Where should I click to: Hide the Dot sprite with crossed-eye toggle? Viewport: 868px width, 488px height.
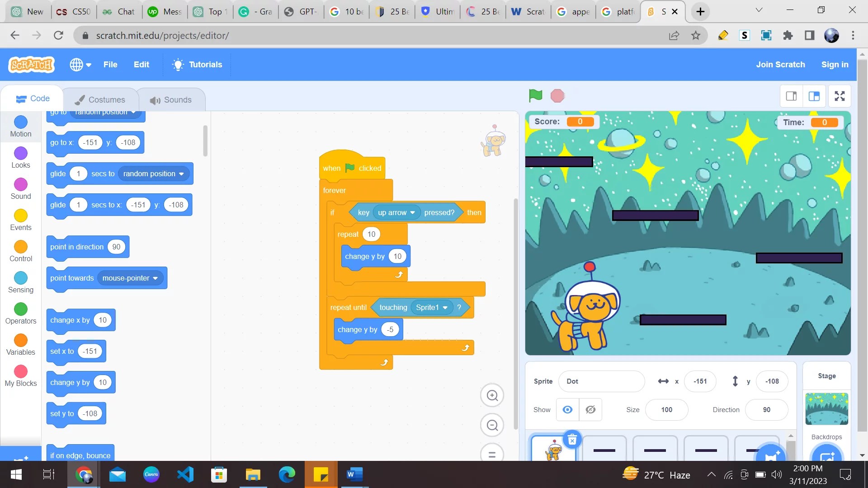tap(590, 409)
